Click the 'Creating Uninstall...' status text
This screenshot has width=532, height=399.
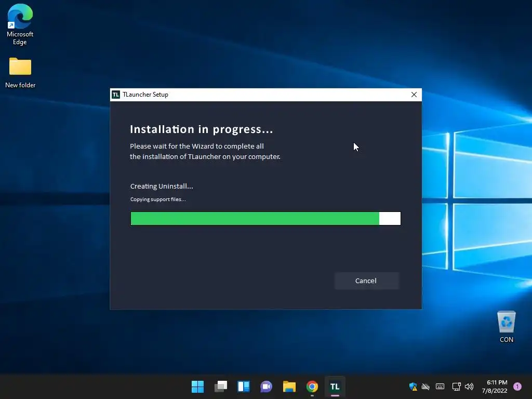click(x=162, y=187)
